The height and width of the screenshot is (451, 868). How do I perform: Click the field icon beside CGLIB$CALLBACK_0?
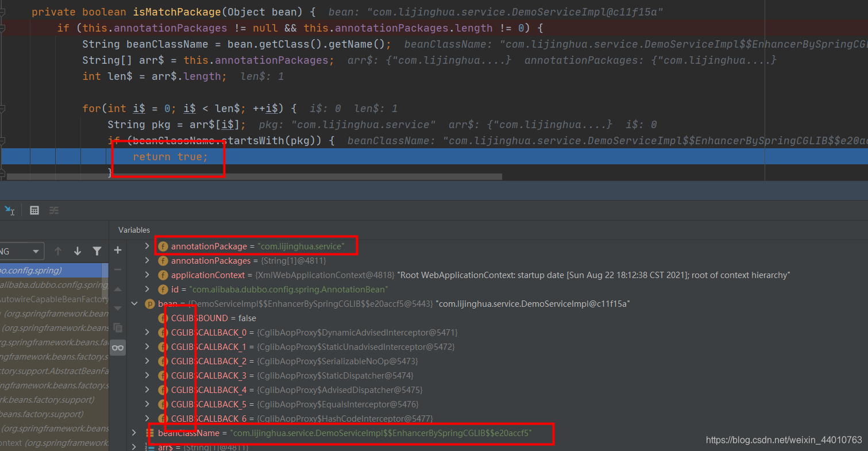(x=163, y=332)
